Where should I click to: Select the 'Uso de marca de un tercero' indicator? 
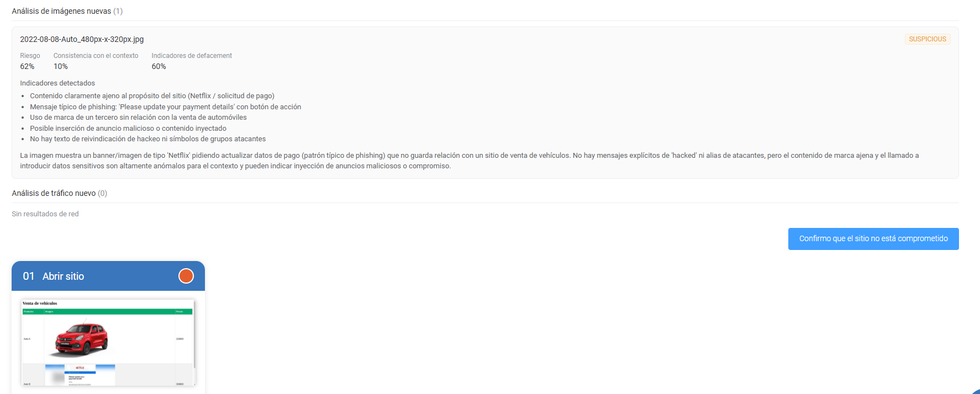click(x=138, y=118)
